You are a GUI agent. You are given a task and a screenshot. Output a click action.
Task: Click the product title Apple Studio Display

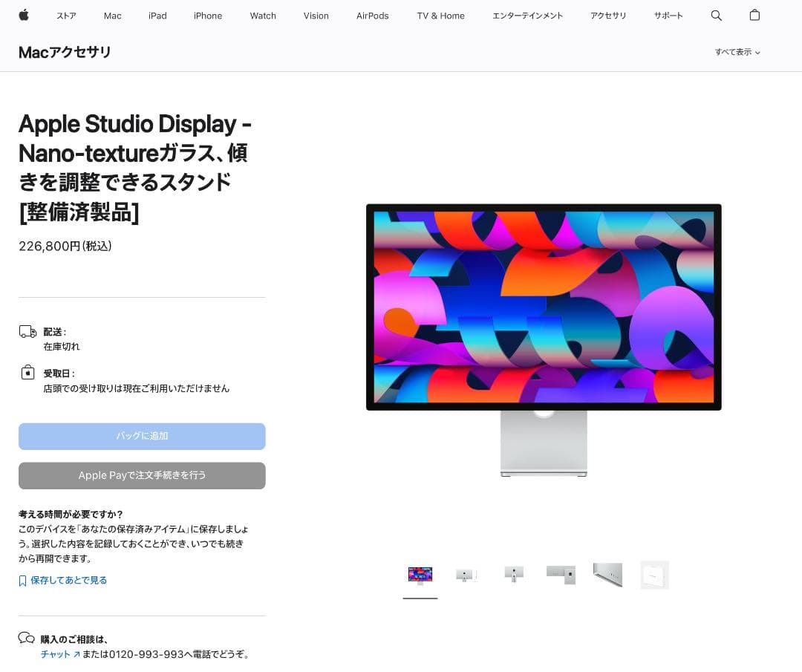coord(135,168)
